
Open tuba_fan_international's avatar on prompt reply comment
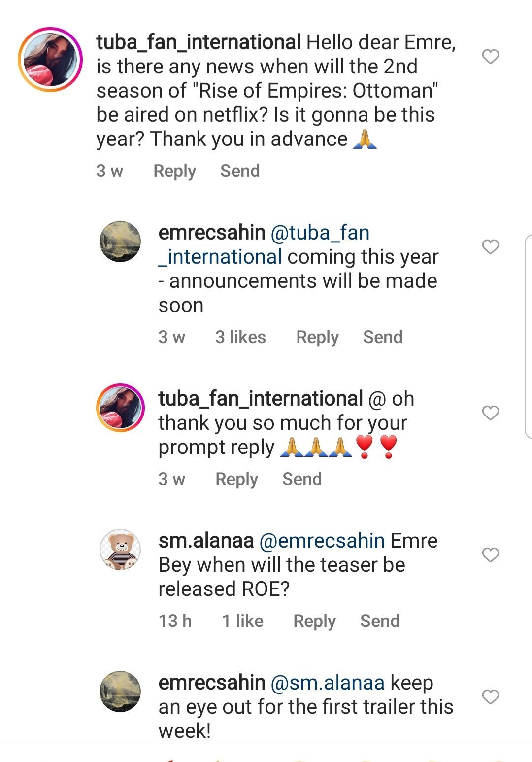click(120, 408)
